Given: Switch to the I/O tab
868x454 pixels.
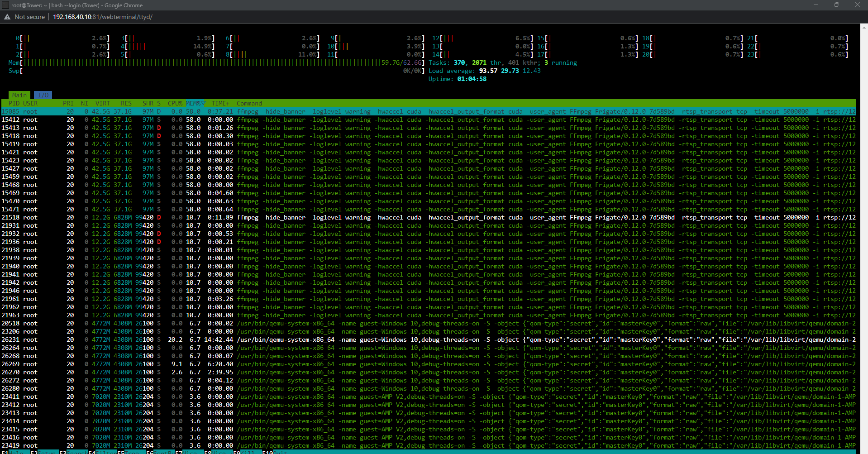Looking at the screenshot, I should coord(43,95).
